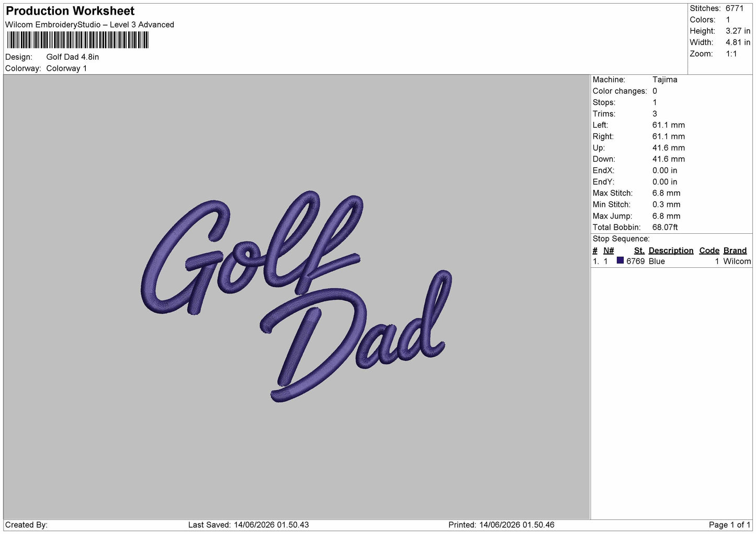
Task: Select the Total Bobbin value 68.07ft
Action: (665, 228)
